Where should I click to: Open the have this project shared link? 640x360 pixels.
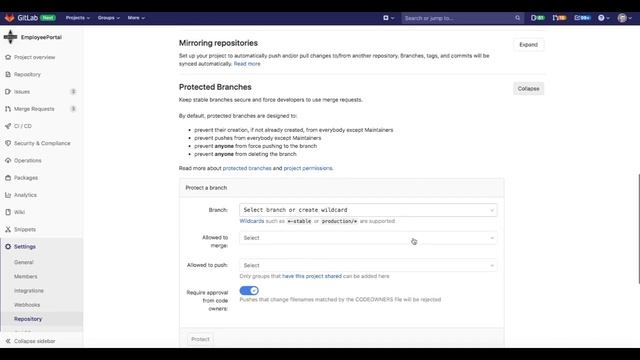[x=312, y=276]
